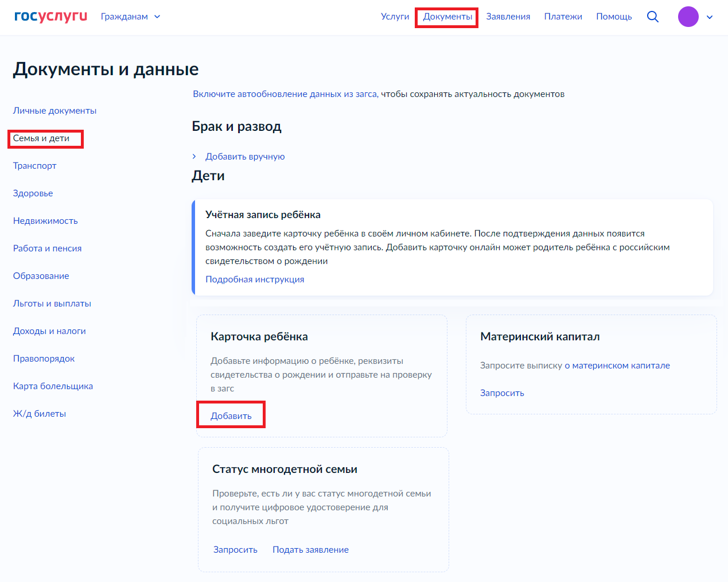
Task: Open Льготы и выплаты in the sidebar
Action: (52, 304)
